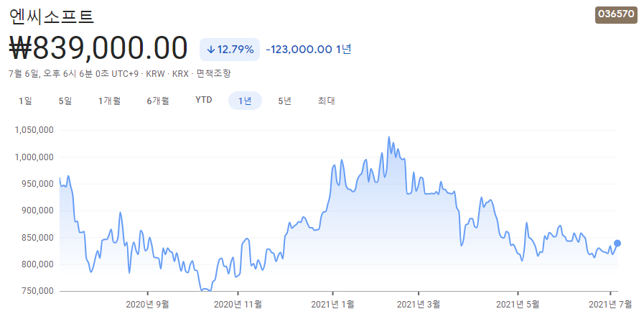
Task: Click the down arrow in change badge
Action: point(211,50)
